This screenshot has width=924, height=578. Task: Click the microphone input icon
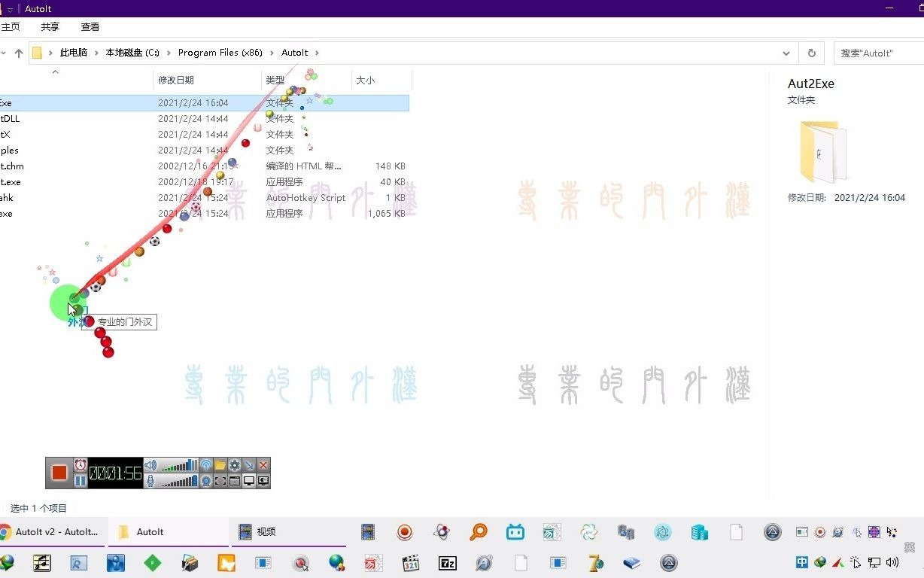(150, 479)
